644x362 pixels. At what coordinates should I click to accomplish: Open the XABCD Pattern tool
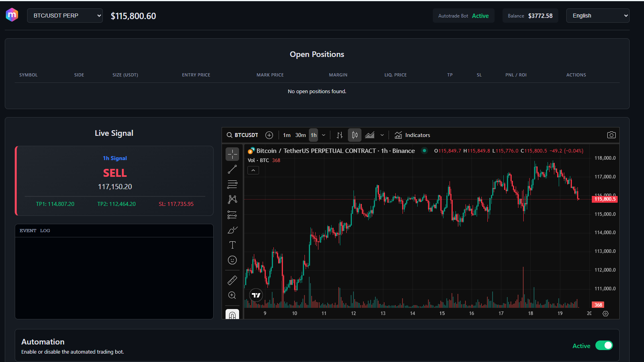tap(232, 199)
